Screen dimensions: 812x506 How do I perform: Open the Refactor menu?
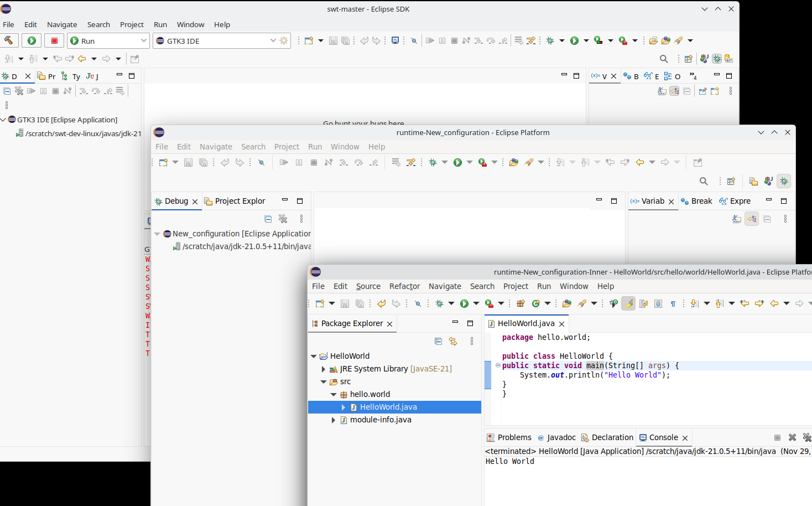[x=404, y=286]
